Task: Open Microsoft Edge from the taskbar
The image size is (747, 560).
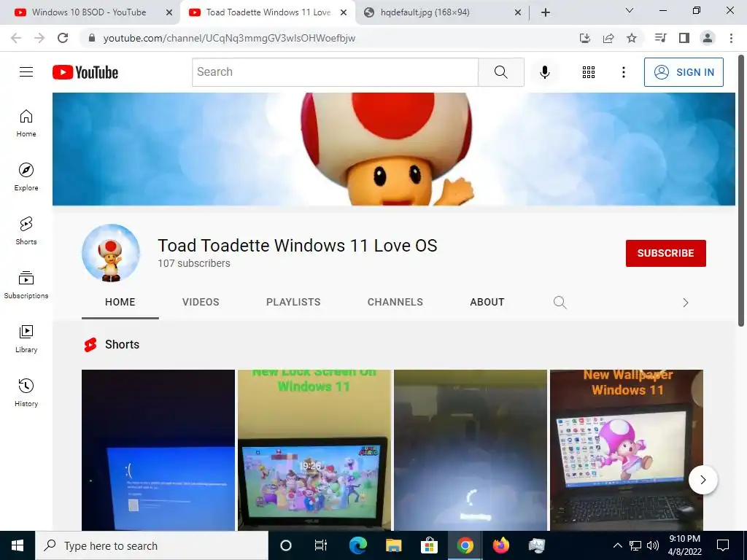Action: pos(357,545)
